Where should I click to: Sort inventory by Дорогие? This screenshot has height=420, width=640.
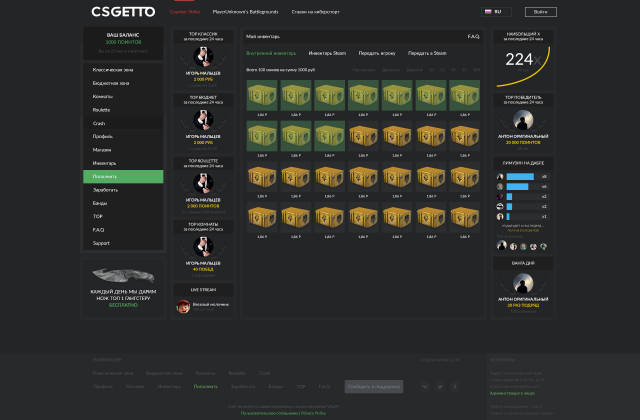point(414,70)
